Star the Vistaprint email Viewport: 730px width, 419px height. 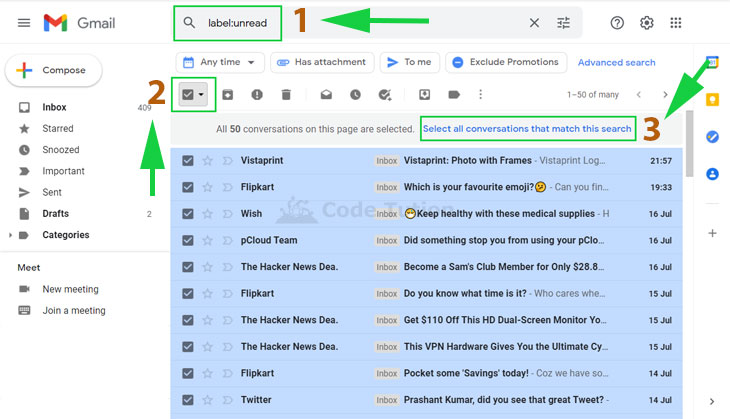(208, 161)
